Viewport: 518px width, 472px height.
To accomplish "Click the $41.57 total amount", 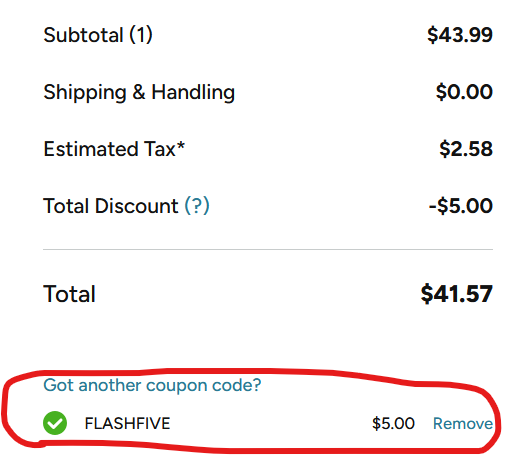I will (x=456, y=294).
